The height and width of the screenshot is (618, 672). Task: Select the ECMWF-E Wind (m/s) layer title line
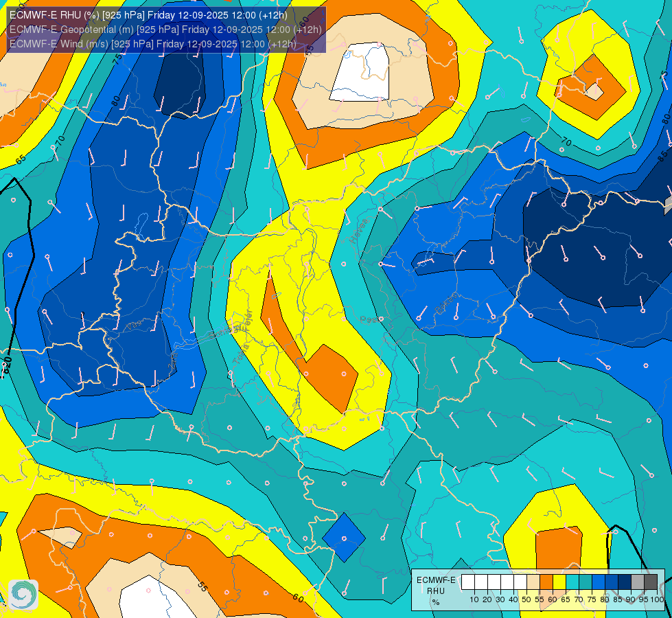click(x=153, y=44)
